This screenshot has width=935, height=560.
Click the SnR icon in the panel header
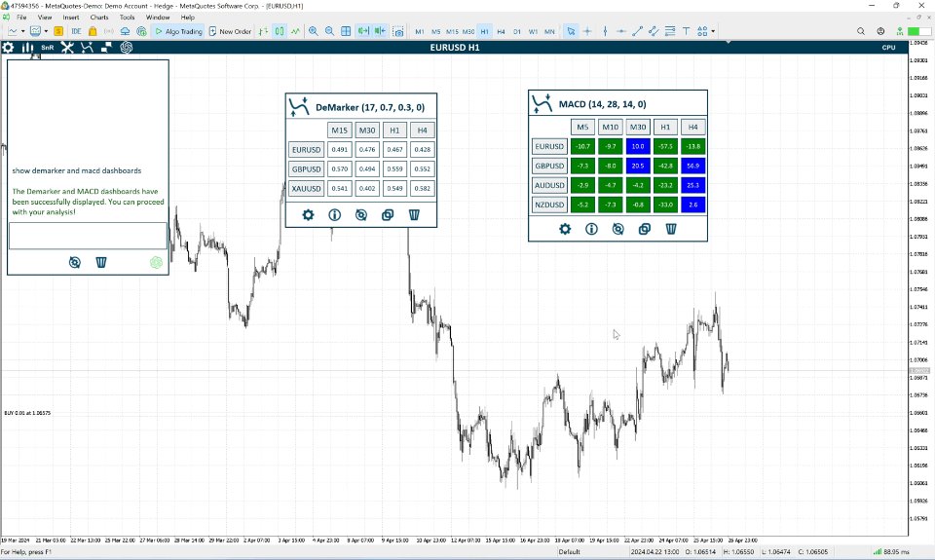[x=47, y=48]
